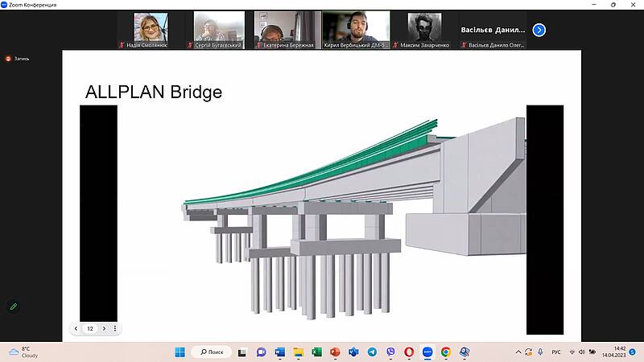Open battery status tray icon
Screen dimensions: 644x362
pos(592,352)
